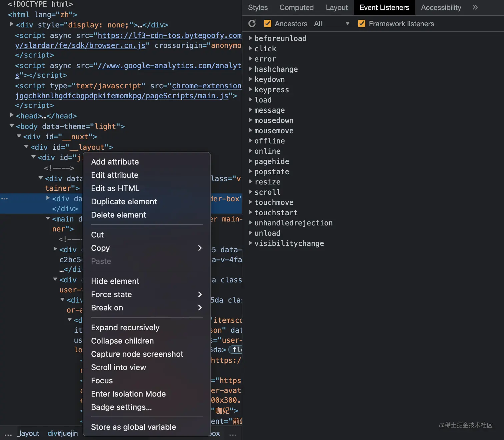Choose Store as global variable

(x=147, y=427)
